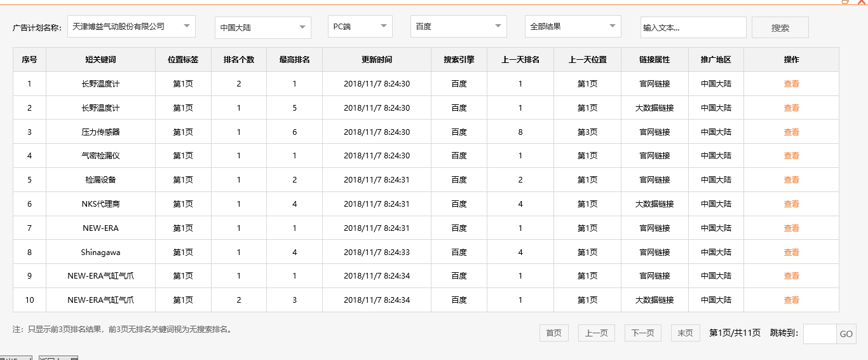Image resolution: width=868 pixels, height=360 pixels.
Task: Click 查看 link in row 2
Action: pyautogui.click(x=791, y=108)
